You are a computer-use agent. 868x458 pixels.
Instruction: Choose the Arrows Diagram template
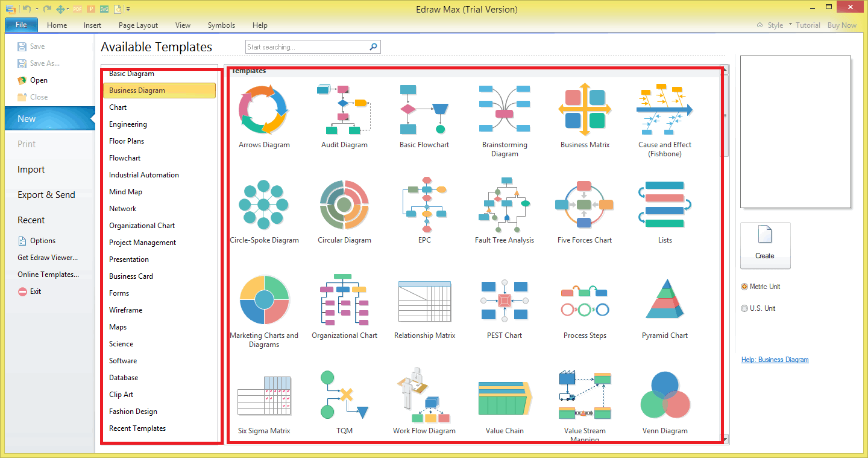pyautogui.click(x=264, y=116)
